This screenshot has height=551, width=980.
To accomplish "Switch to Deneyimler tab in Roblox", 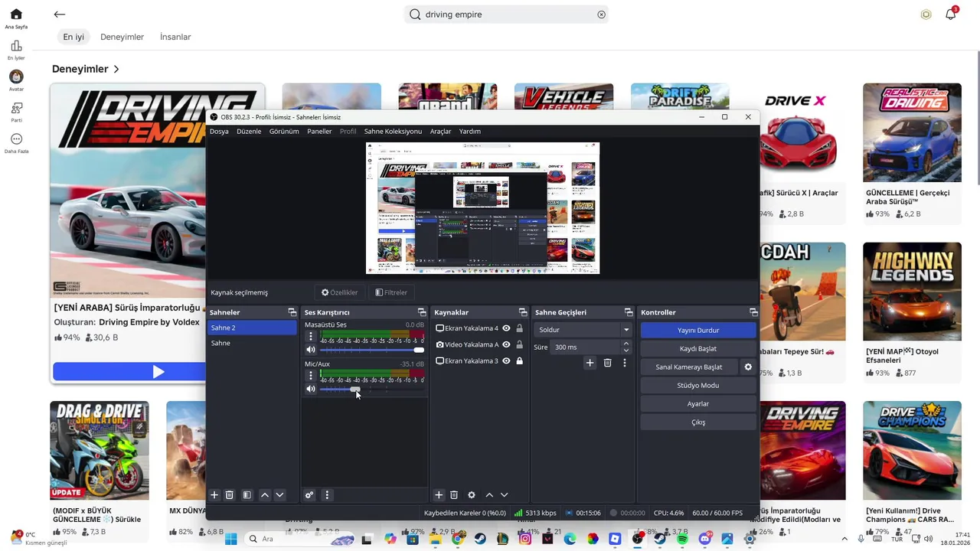I will tap(122, 37).
